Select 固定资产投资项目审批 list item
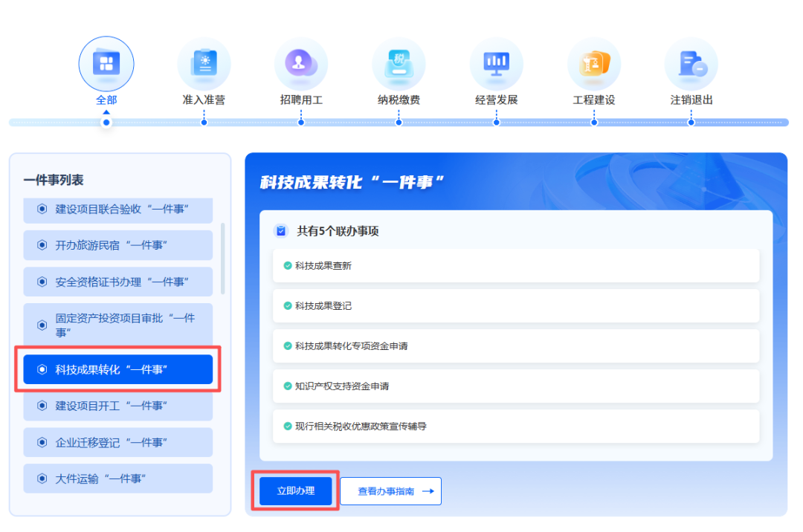Viewport: 803px width, 532px height. point(117,325)
